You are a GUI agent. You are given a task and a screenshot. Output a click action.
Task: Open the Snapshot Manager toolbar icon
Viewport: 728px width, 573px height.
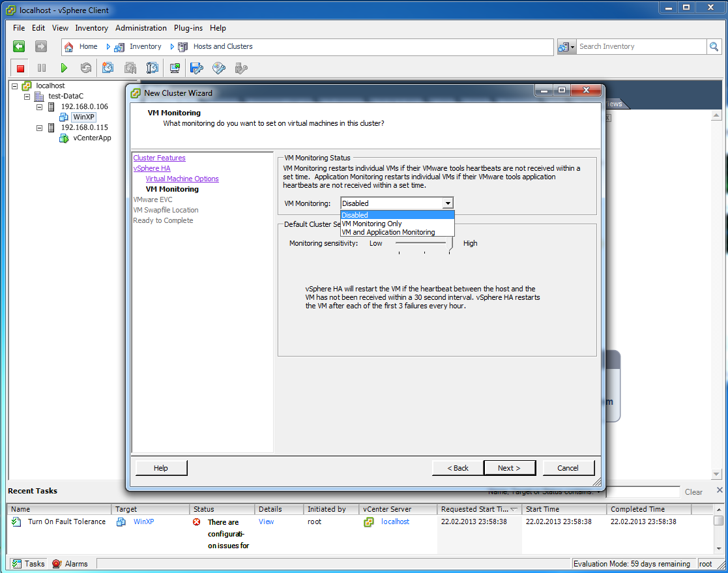coord(153,68)
